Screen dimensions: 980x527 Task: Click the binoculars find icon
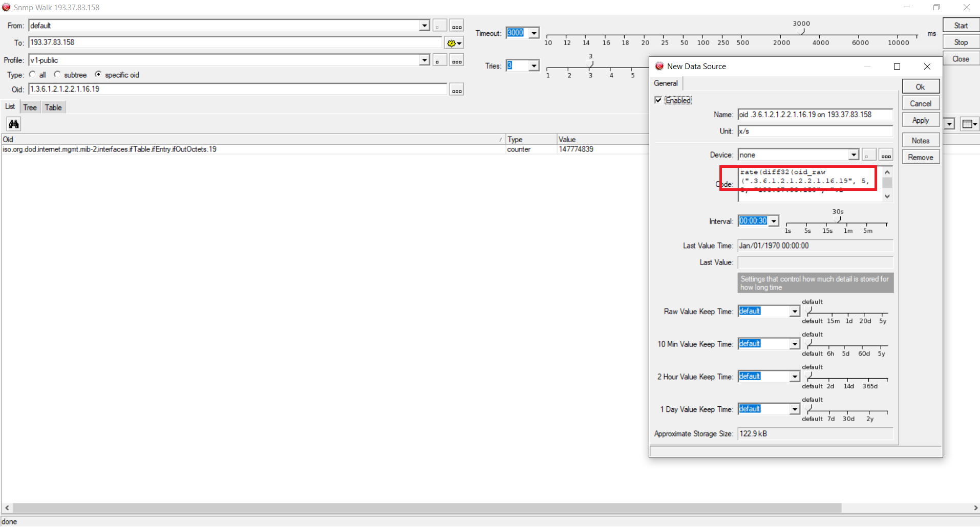click(x=14, y=124)
